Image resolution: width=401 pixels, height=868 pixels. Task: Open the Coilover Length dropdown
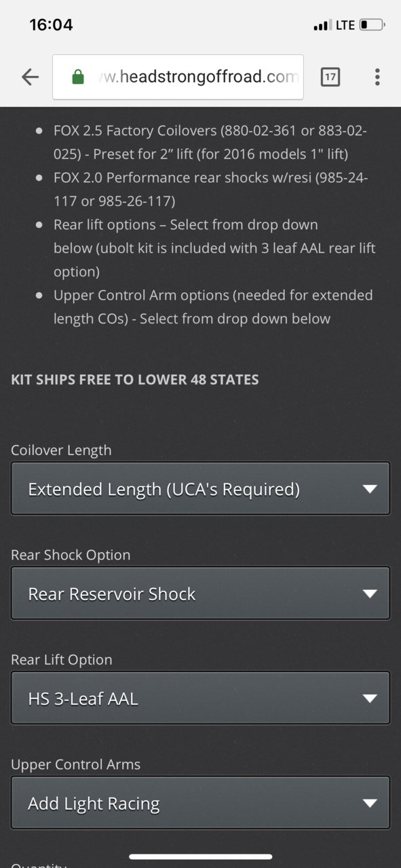200,488
